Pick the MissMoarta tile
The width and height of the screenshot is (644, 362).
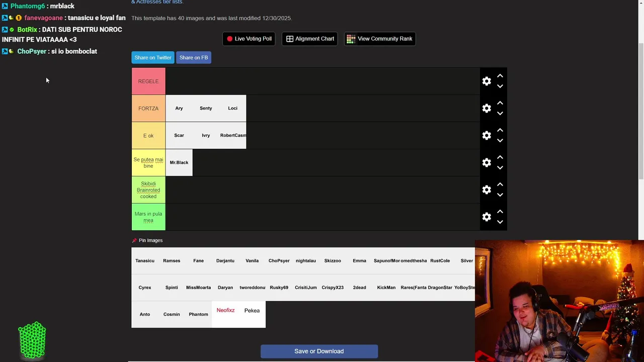click(198, 288)
